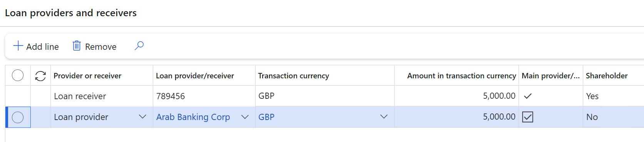Sort by Provider or receiver column header

(87, 76)
